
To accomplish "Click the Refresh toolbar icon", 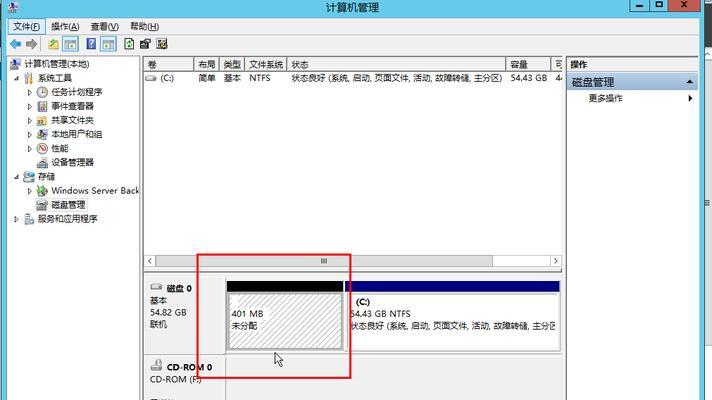I will [x=129, y=44].
